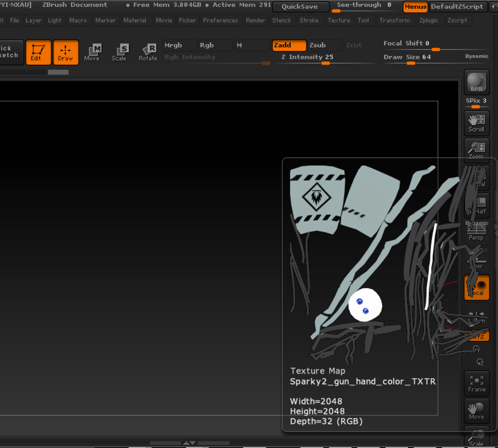Open the Stroke menu
Screen dimensions: 498x448
[309, 20]
